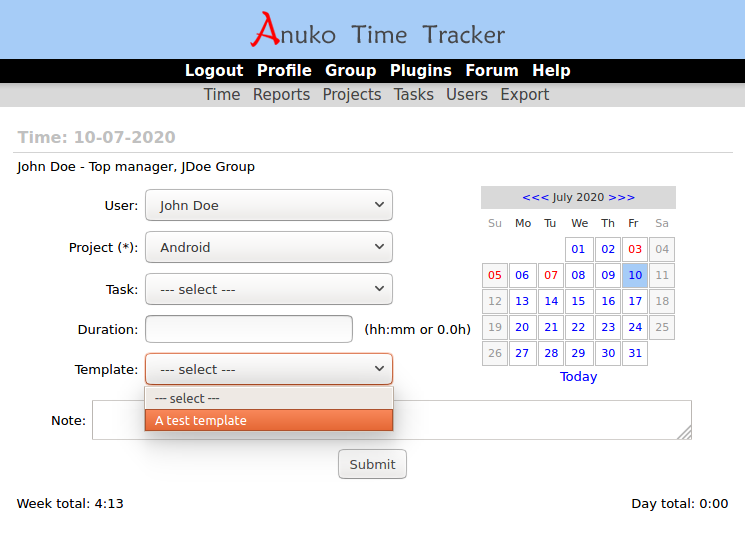This screenshot has width=745, height=538.
Task: Select July 15 in the calendar
Action: click(579, 301)
